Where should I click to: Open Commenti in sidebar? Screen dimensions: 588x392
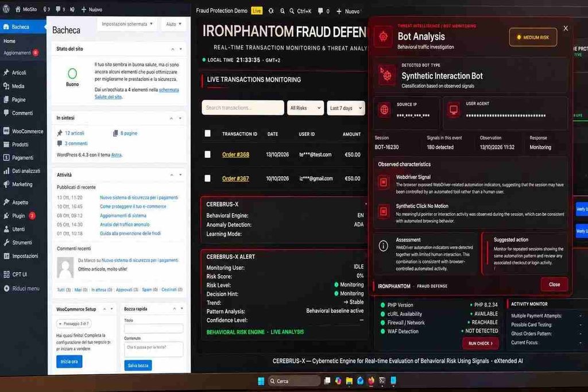coord(22,113)
